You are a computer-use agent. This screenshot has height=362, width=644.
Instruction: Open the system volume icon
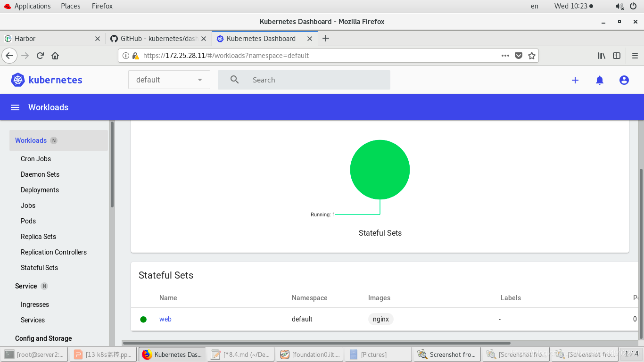pyautogui.click(x=619, y=6)
